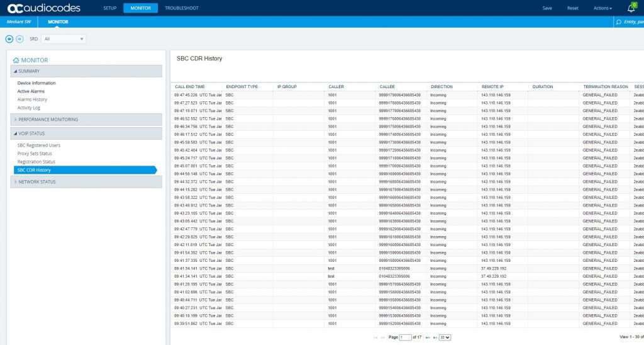Screen dimensions: 644x345
Task: Click the MONITOR home icon
Action: pyautogui.click(x=16, y=60)
